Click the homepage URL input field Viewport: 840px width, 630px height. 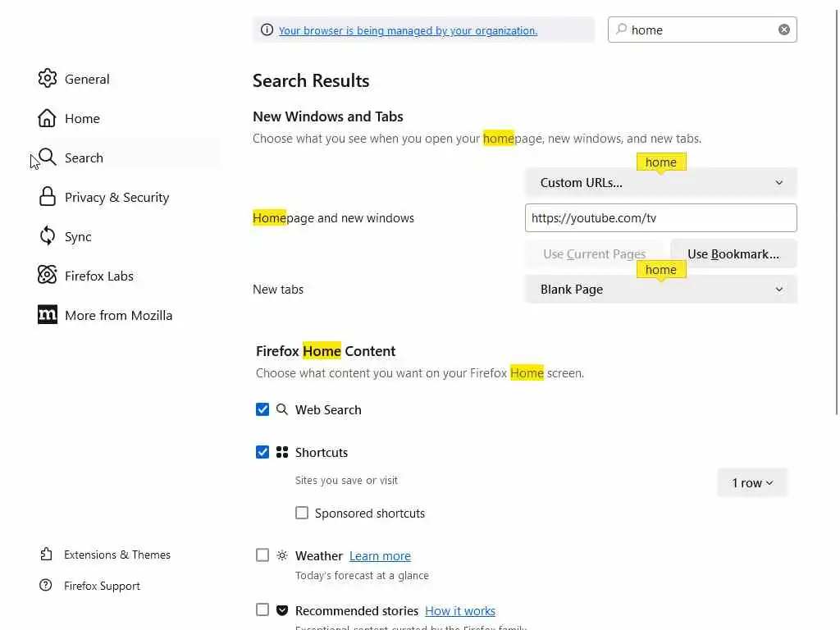(x=660, y=218)
